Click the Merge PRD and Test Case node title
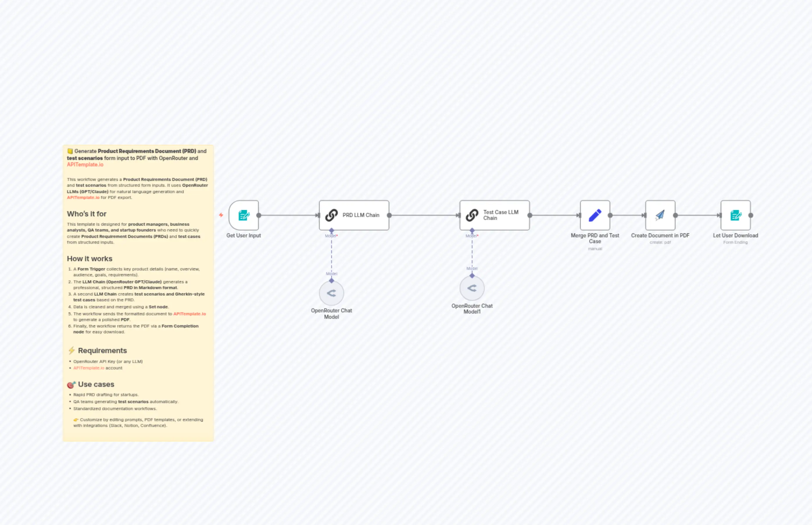This screenshot has height=525, width=812. pyautogui.click(x=595, y=238)
